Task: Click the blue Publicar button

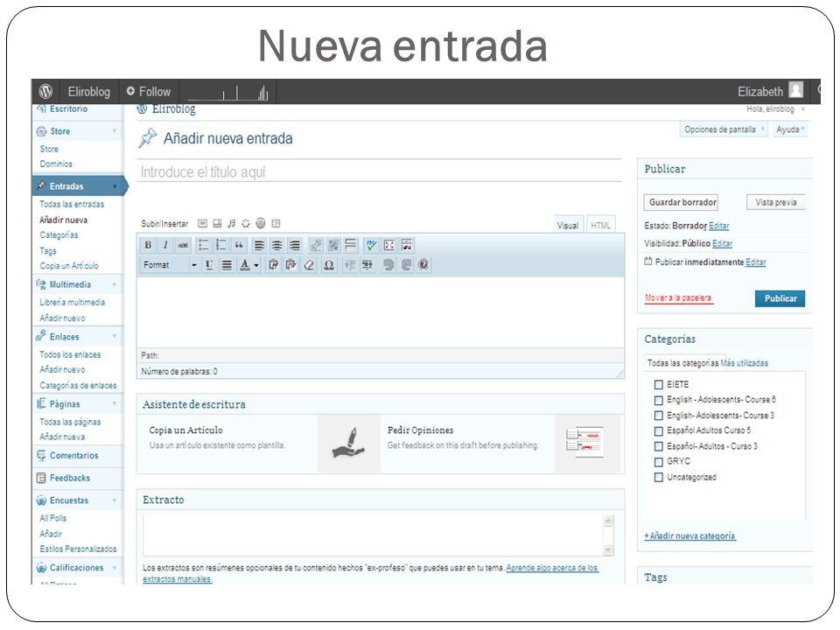Action: pos(780,298)
